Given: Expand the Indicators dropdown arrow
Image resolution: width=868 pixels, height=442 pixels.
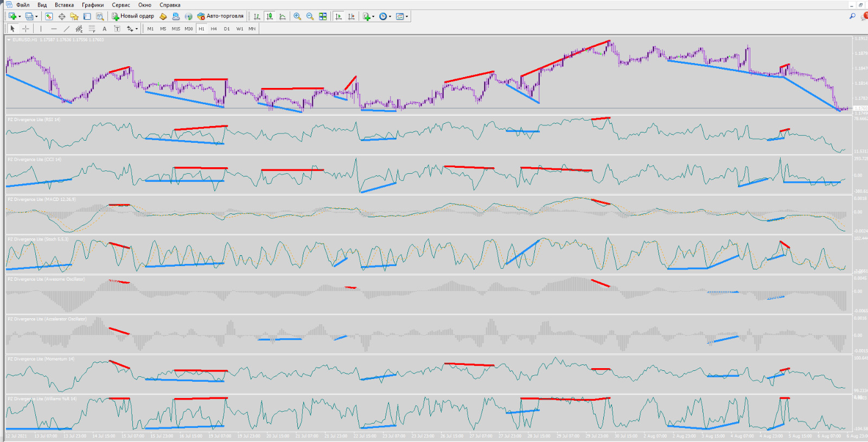Looking at the screenshot, I should click(x=373, y=16).
